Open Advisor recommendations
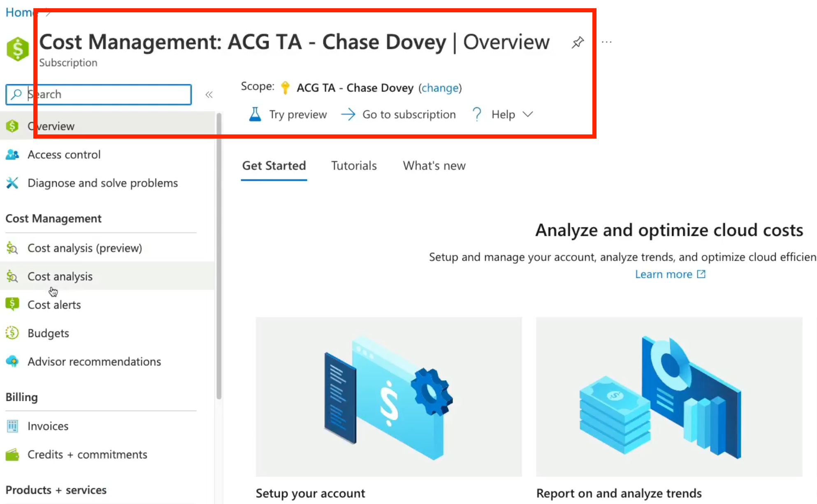This screenshot has width=817, height=504. point(107,361)
